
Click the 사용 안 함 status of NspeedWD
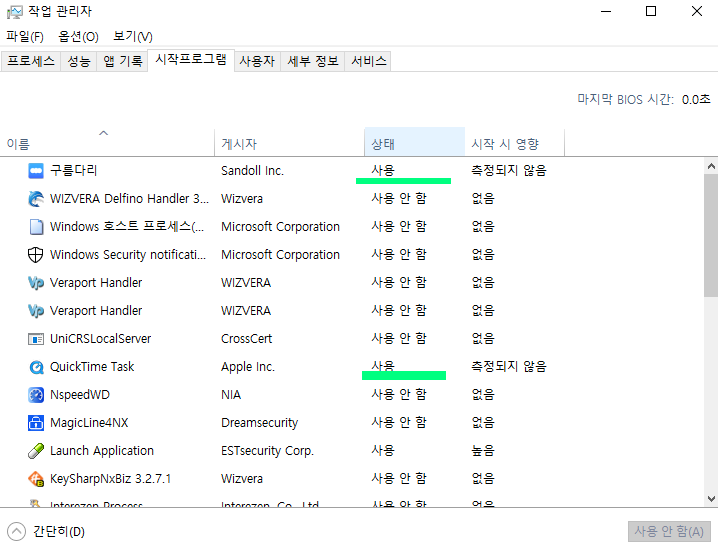point(399,395)
